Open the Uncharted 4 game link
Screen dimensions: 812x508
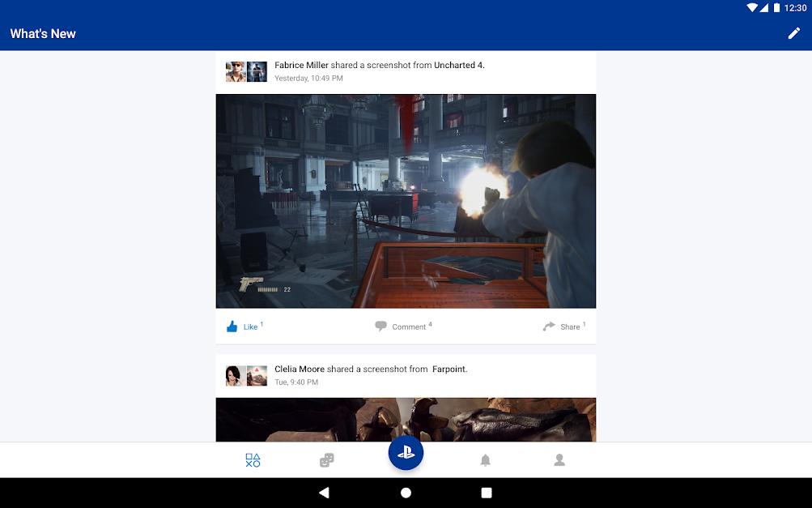coord(457,65)
